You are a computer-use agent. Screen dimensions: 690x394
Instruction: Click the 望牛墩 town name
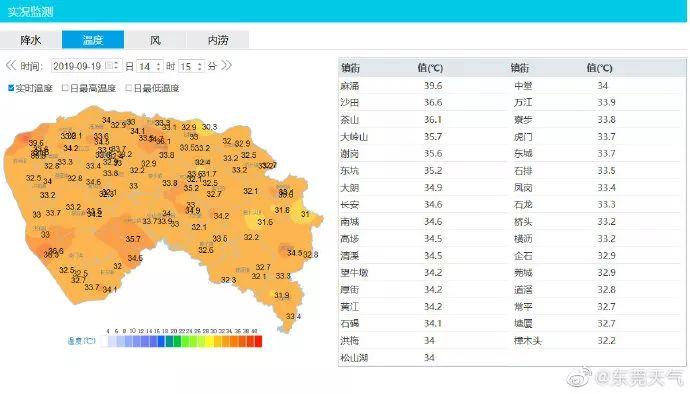(x=354, y=273)
